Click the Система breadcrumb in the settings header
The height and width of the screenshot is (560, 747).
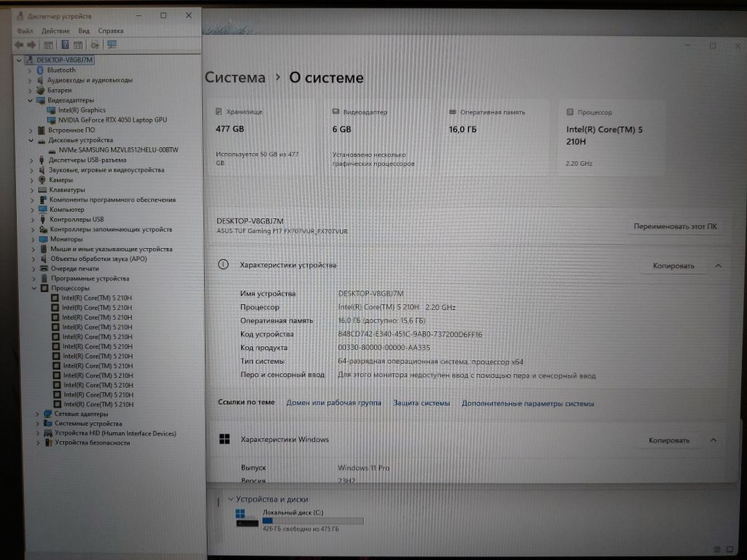pos(235,78)
